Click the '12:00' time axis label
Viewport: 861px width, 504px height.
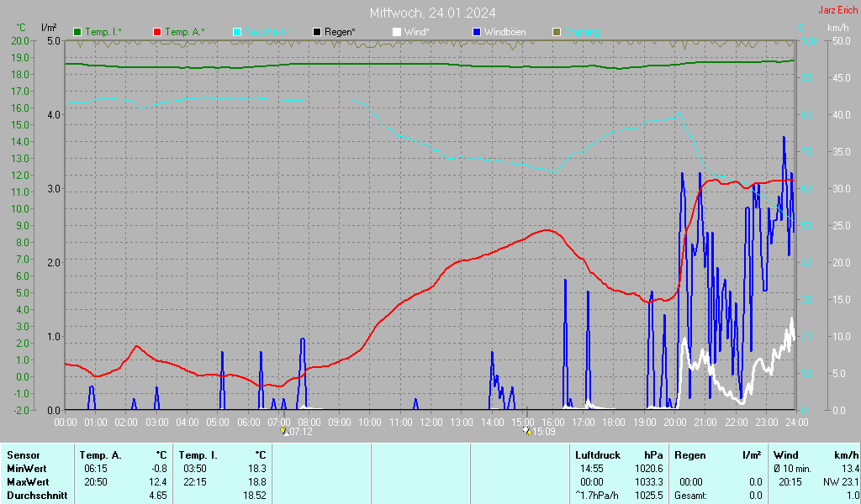pos(431,423)
